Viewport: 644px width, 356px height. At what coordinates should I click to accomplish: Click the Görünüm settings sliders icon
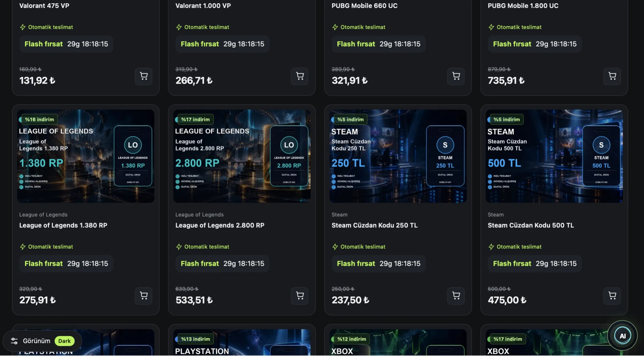[x=14, y=341]
